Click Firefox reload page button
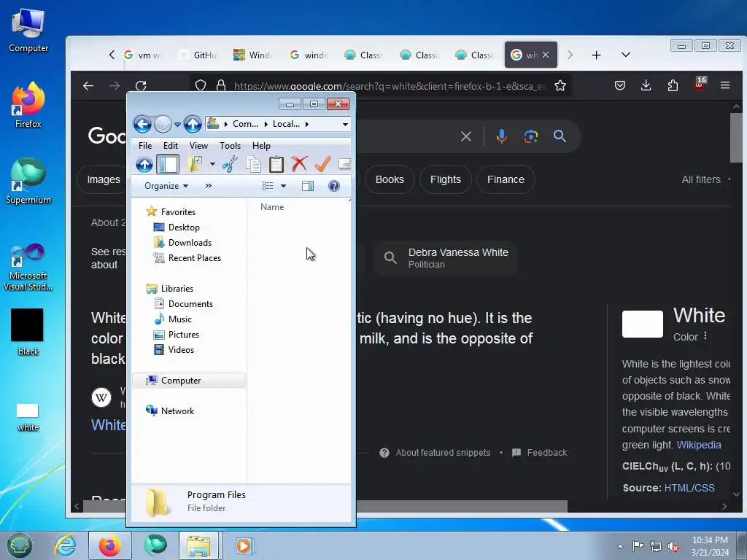The height and width of the screenshot is (560, 747). pos(141,86)
